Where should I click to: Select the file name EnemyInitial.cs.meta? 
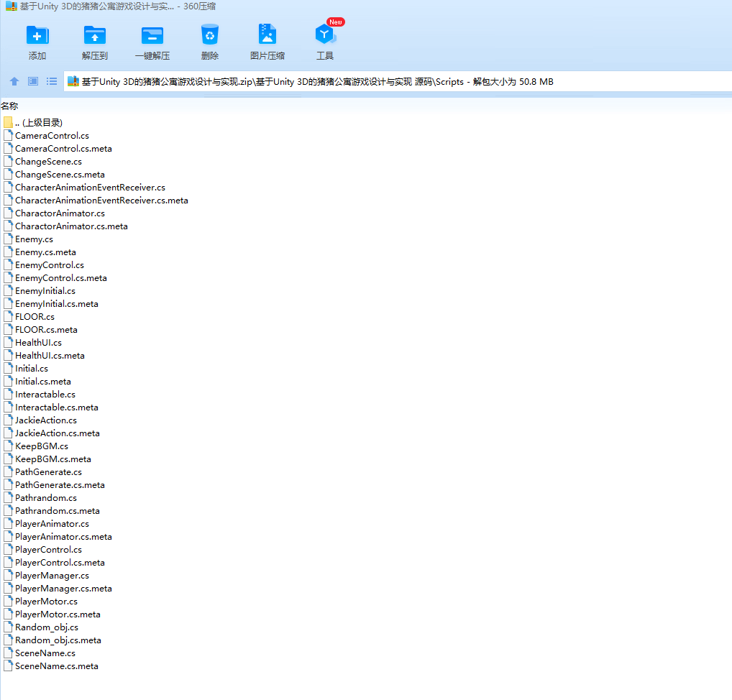pyautogui.click(x=57, y=304)
